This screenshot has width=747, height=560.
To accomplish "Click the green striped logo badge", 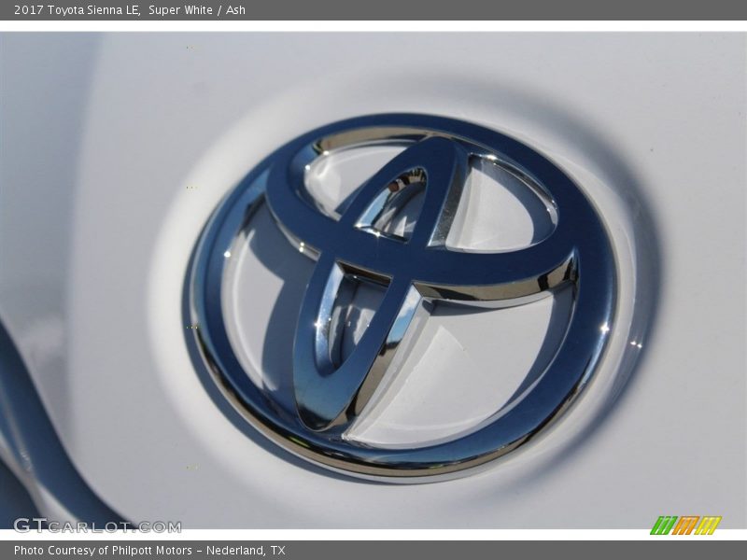I will (x=688, y=523).
